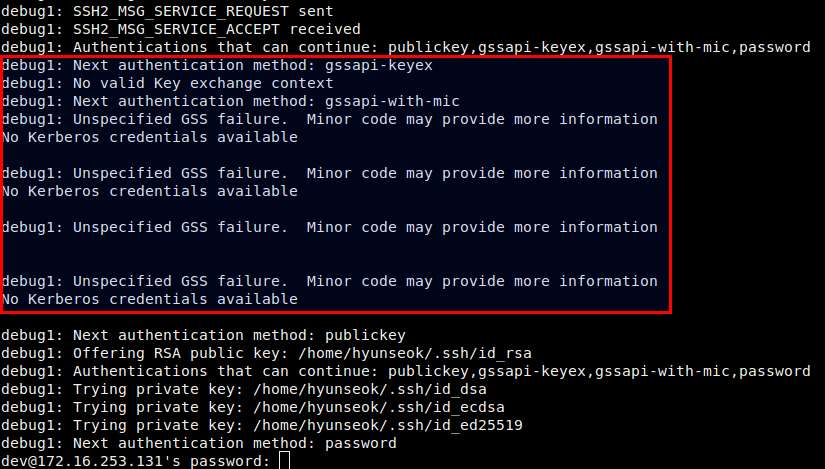
Task: Click the first 'No Kerberos credentials available' line
Action: click(149, 137)
